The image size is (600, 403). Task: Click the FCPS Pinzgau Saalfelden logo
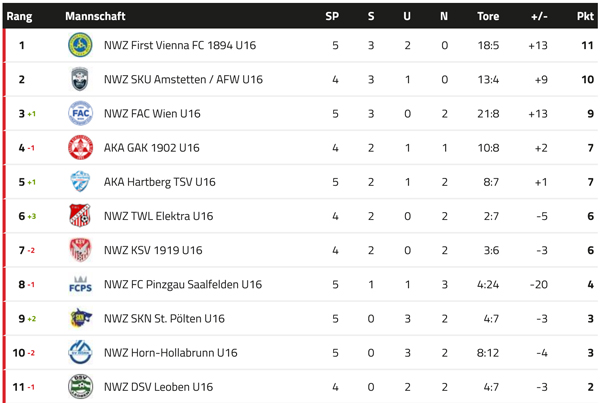coord(80,285)
